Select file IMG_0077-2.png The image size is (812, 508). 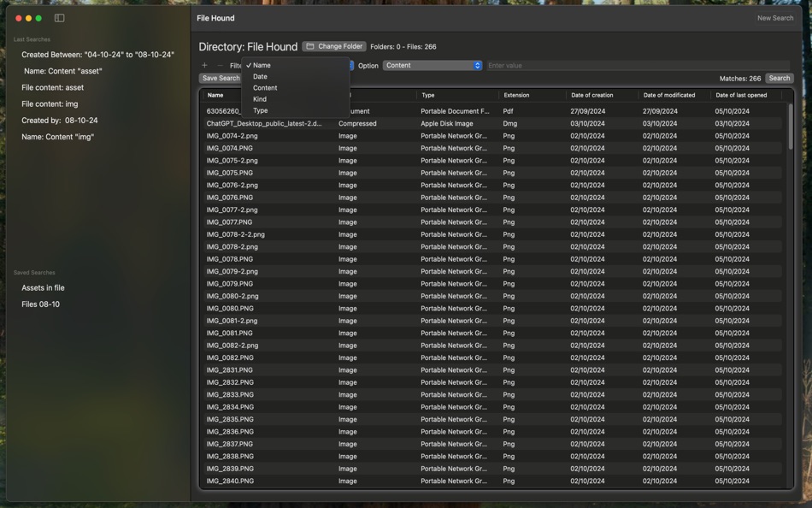click(x=232, y=210)
